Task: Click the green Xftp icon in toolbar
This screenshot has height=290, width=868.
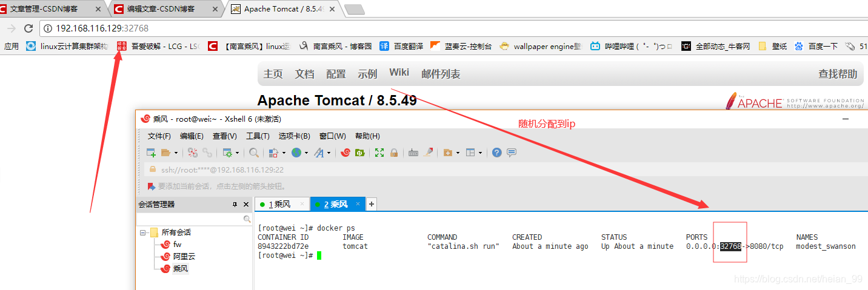Action: 359,153
